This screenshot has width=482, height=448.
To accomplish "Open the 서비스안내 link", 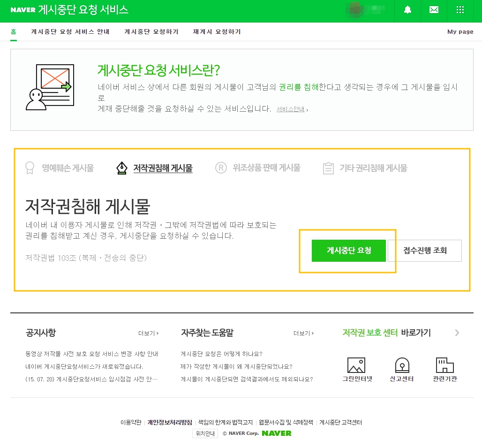I will 291,109.
